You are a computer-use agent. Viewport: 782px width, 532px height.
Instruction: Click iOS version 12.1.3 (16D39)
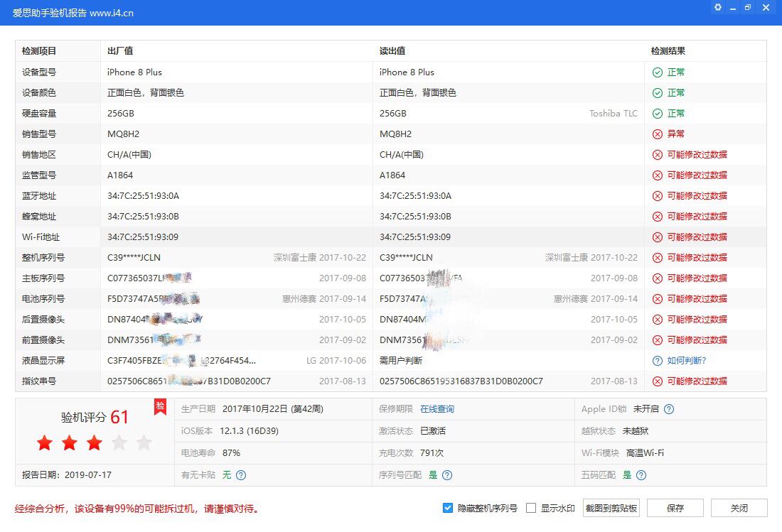click(249, 431)
